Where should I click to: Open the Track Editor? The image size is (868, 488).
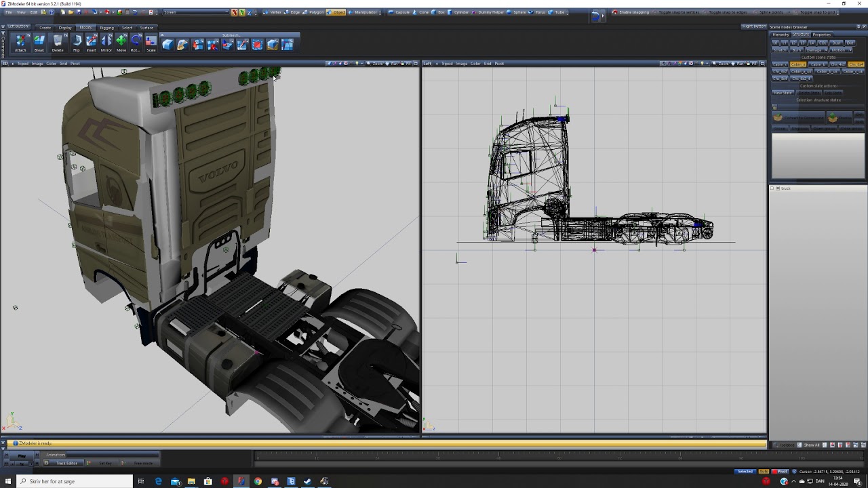point(64,463)
